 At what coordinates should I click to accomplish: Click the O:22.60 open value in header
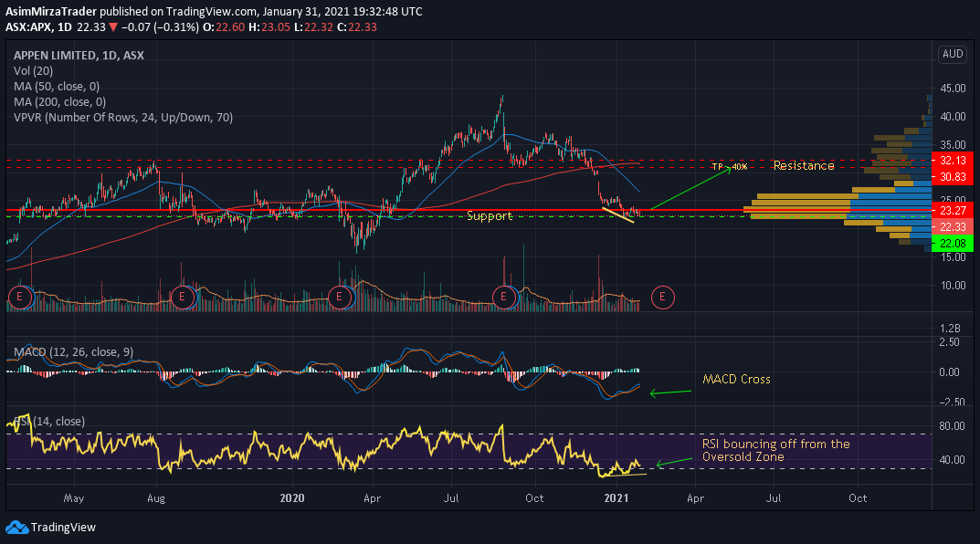[x=224, y=26]
